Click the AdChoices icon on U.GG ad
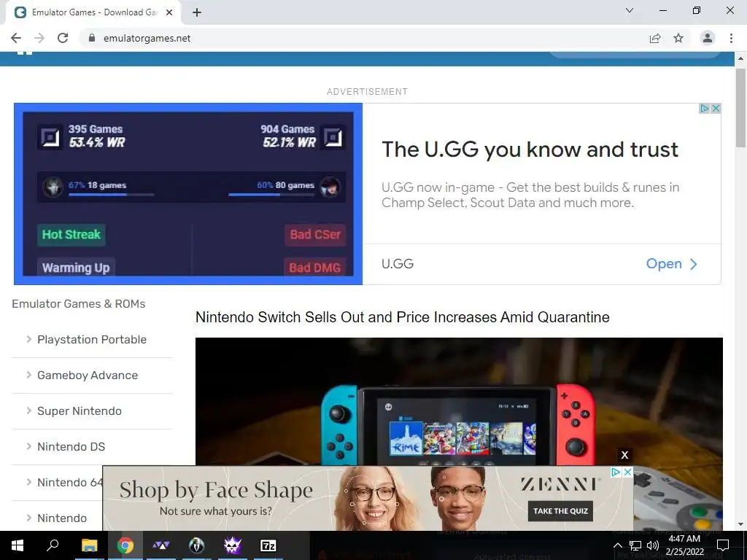Screen dimensions: 747x560 [x=704, y=109]
